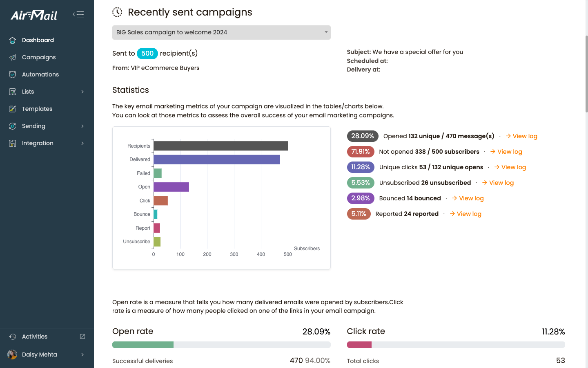Click Daisy Mehta's profile avatar
This screenshot has height=368, width=588.
[12, 355]
